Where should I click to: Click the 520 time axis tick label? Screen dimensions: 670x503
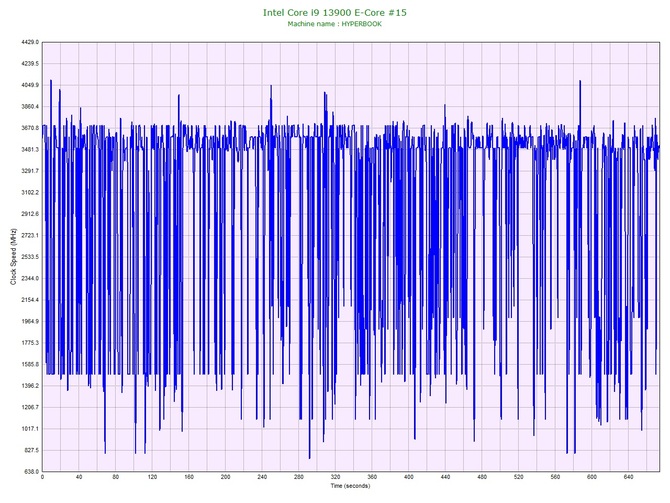click(x=518, y=477)
